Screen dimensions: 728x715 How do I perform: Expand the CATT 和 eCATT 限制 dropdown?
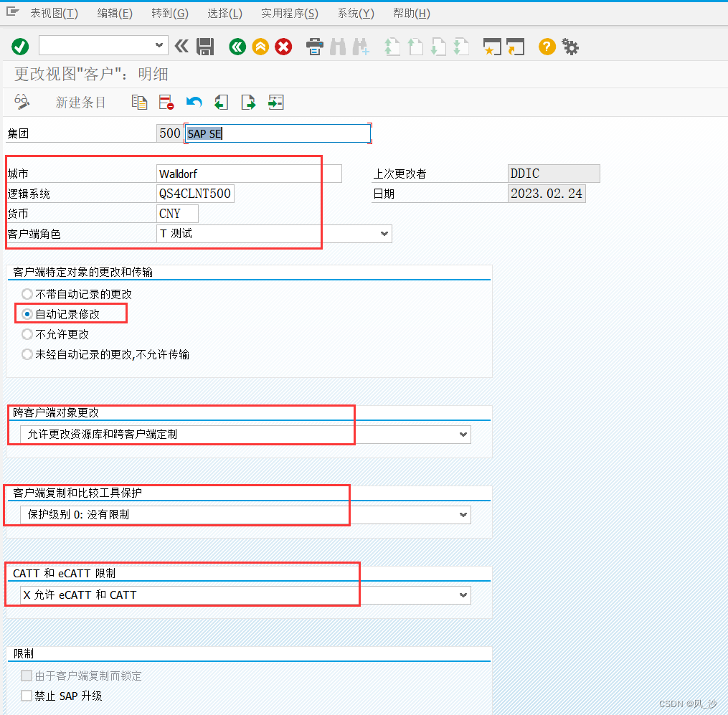463,595
